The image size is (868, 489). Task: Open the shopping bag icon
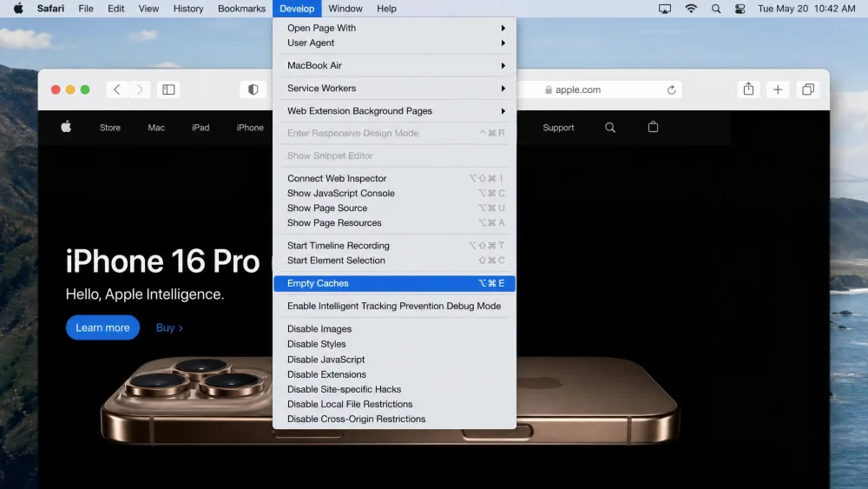click(x=654, y=127)
